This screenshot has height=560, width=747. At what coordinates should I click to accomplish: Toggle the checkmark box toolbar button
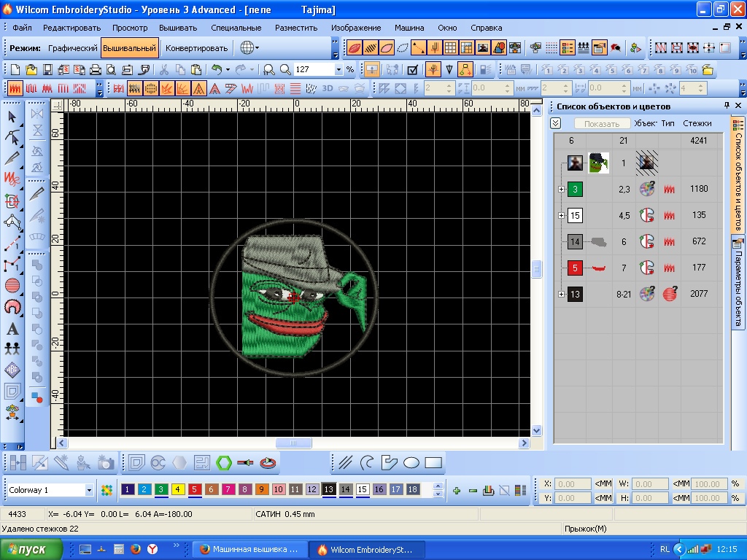pyautogui.click(x=413, y=70)
